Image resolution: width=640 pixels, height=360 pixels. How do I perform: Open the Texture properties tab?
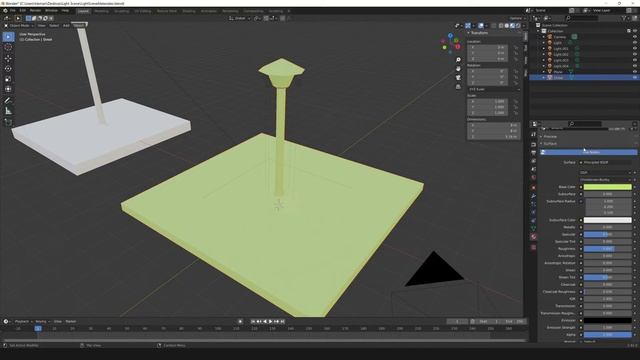tap(533, 247)
